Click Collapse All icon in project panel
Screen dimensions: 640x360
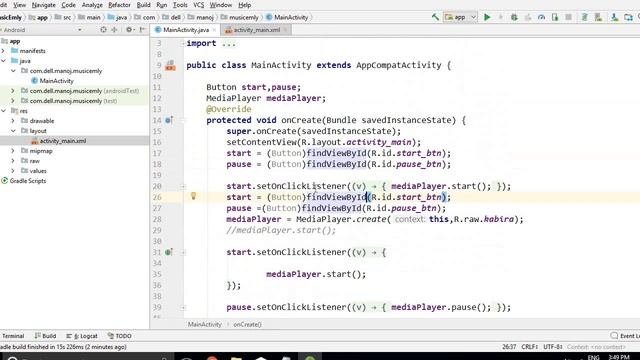(114, 30)
